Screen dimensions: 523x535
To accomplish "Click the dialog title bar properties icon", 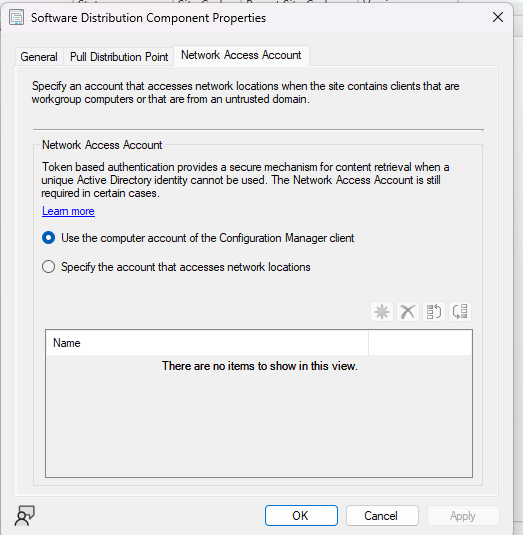I will (16, 18).
